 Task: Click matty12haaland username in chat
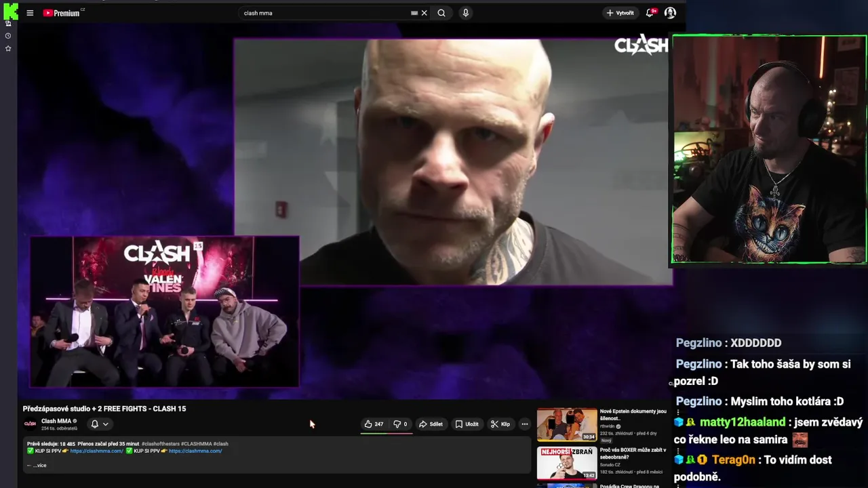(x=743, y=422)
